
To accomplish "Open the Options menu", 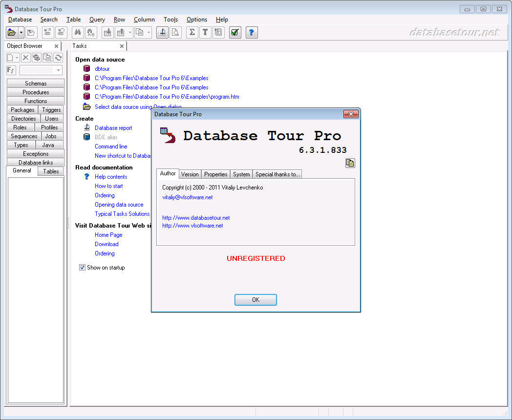I will 197,20.
